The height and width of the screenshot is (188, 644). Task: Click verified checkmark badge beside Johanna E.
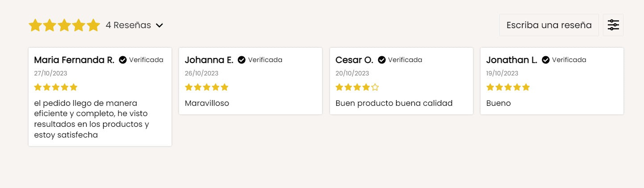(x=242, y=60)
